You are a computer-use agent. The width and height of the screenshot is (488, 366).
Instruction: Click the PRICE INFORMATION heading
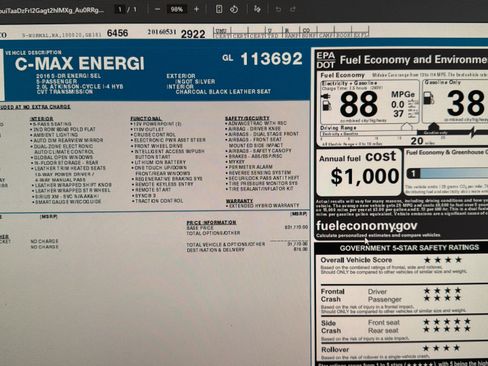(211, 222)
